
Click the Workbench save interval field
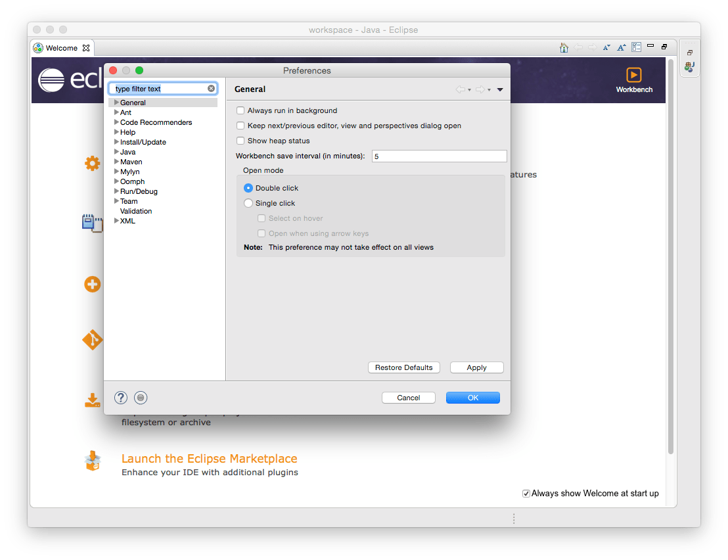point(439,156)
